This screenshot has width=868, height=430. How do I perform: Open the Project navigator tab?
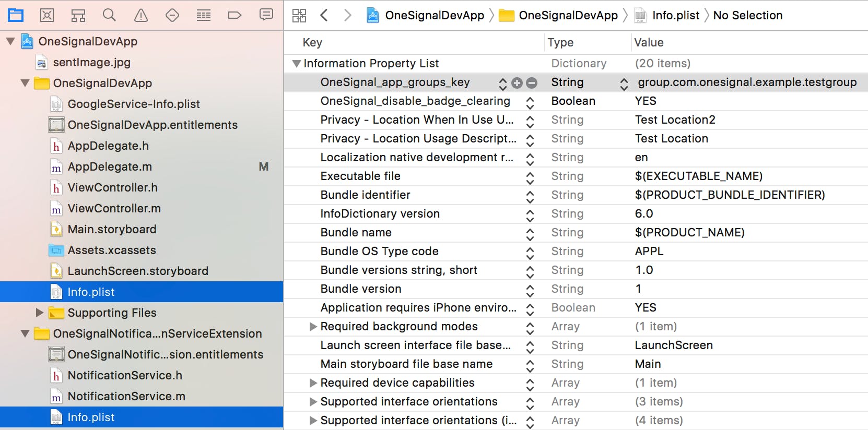(x=16, y=15)
